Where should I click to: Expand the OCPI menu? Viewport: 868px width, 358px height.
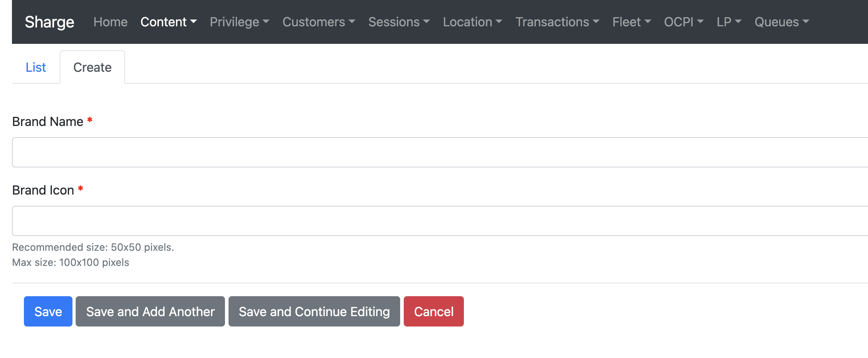pyautogui.click(x=684, y=22)
